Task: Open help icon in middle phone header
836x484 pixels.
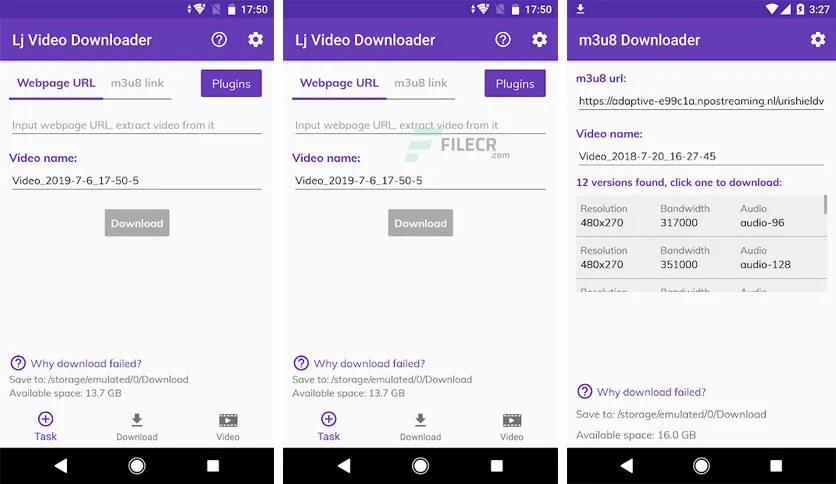Action: (503, 39)
